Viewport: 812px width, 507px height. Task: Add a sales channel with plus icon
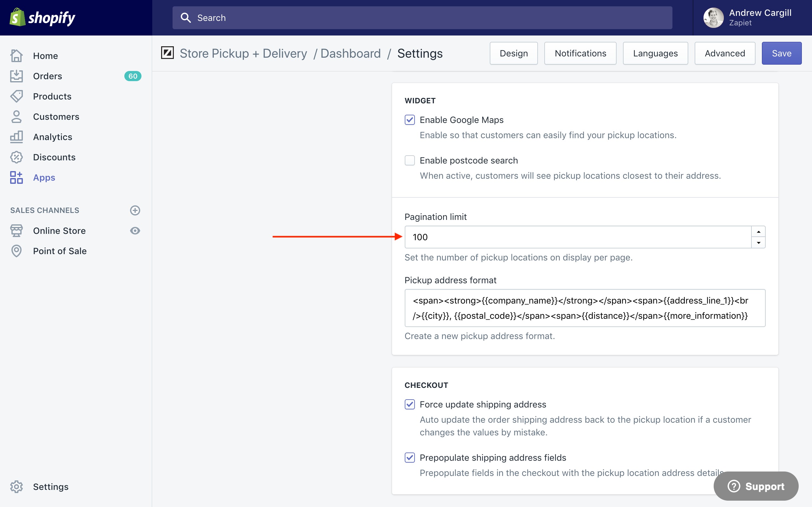coord(135,210)
